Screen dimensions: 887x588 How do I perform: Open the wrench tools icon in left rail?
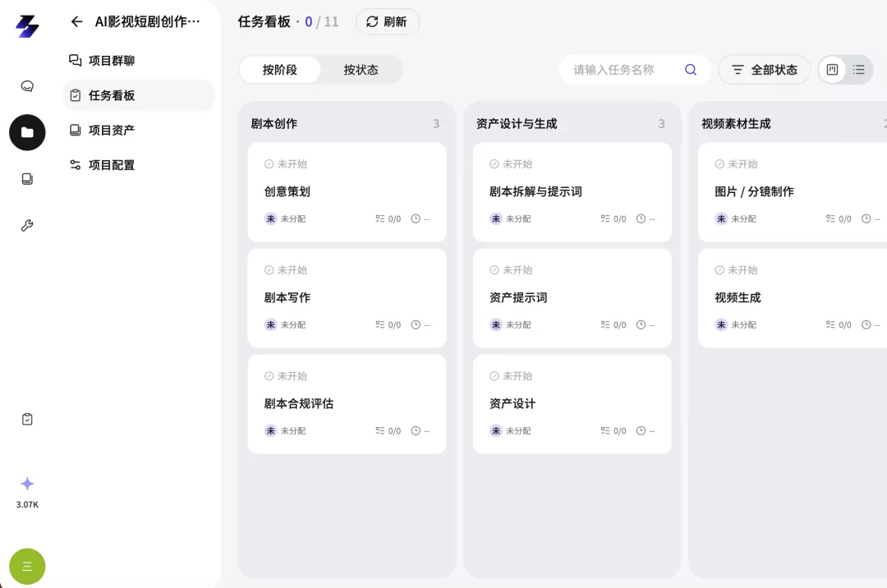[x=27, y=226]
